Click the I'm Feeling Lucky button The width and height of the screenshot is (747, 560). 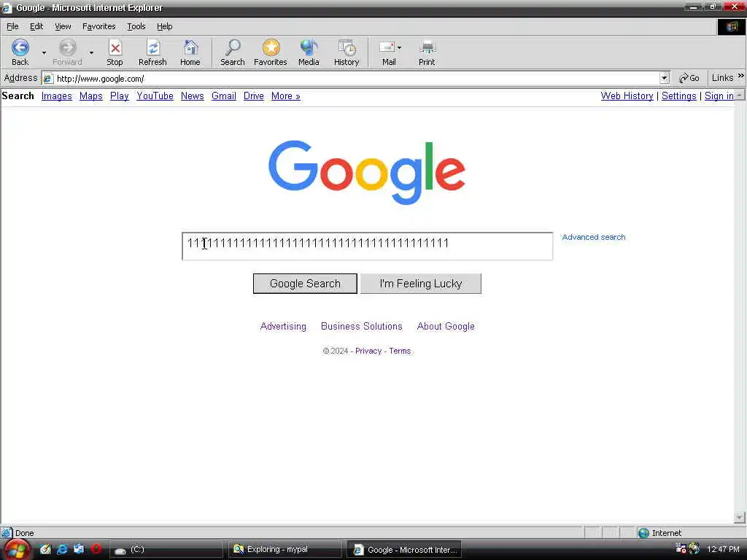tap(421, 284)
